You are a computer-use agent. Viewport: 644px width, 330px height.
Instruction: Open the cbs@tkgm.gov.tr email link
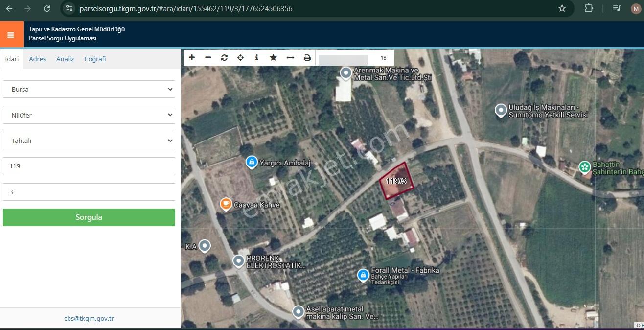[x=89, y=318]
